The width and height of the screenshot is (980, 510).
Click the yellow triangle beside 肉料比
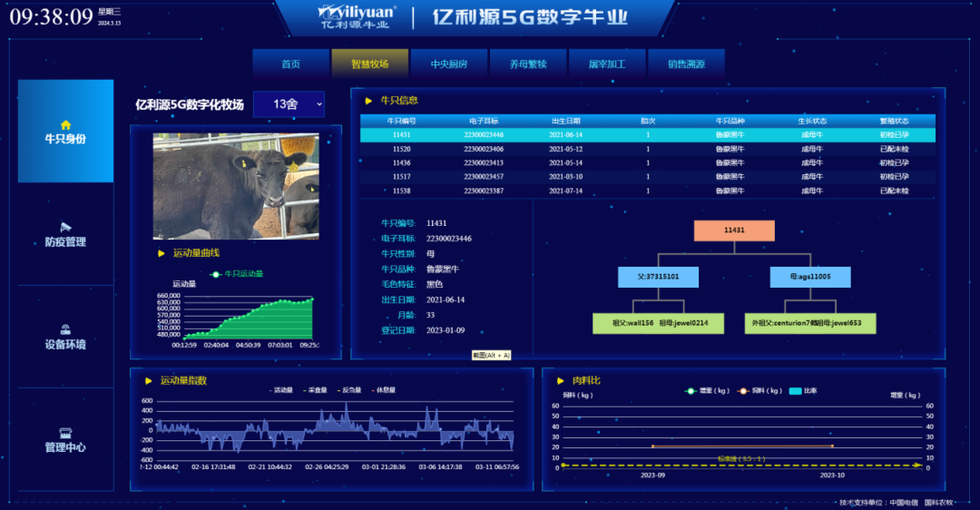point(561,380)
